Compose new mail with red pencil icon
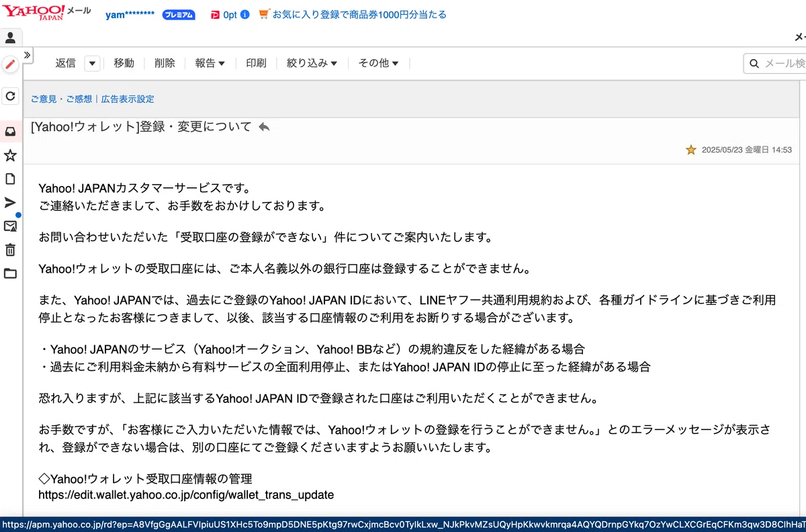806x532 pixels. coord(10,64)
